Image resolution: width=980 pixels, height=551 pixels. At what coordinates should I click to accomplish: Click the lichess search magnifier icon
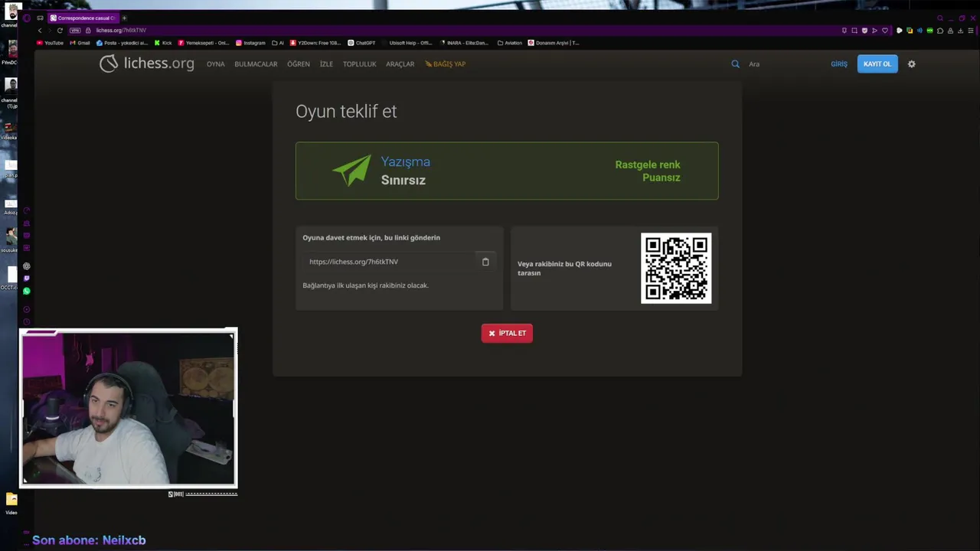pyautogui.click(x=735, y=64)
